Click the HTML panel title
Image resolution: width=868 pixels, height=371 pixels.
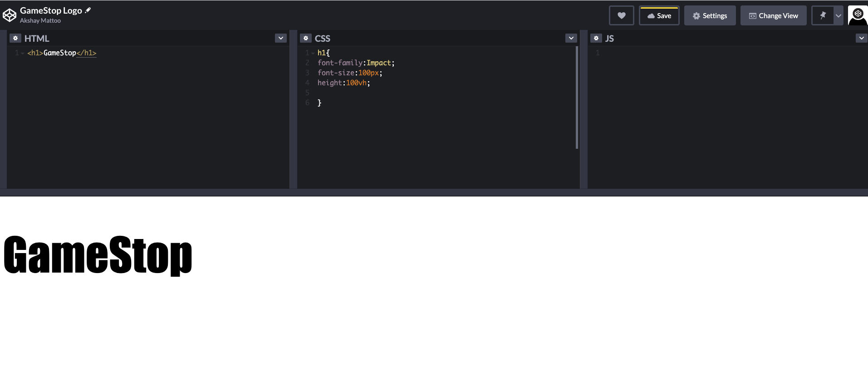(x=37, y=39)
